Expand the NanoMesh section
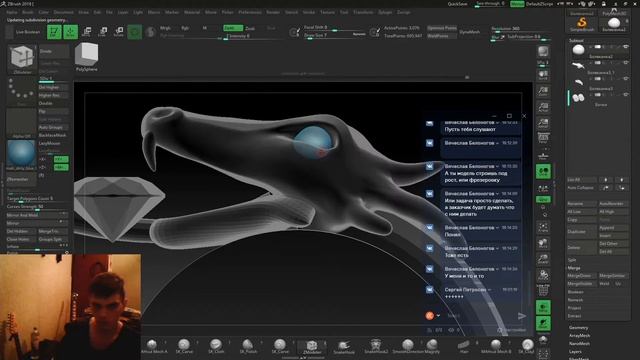The image size is (640, 360). click(579, 344)
